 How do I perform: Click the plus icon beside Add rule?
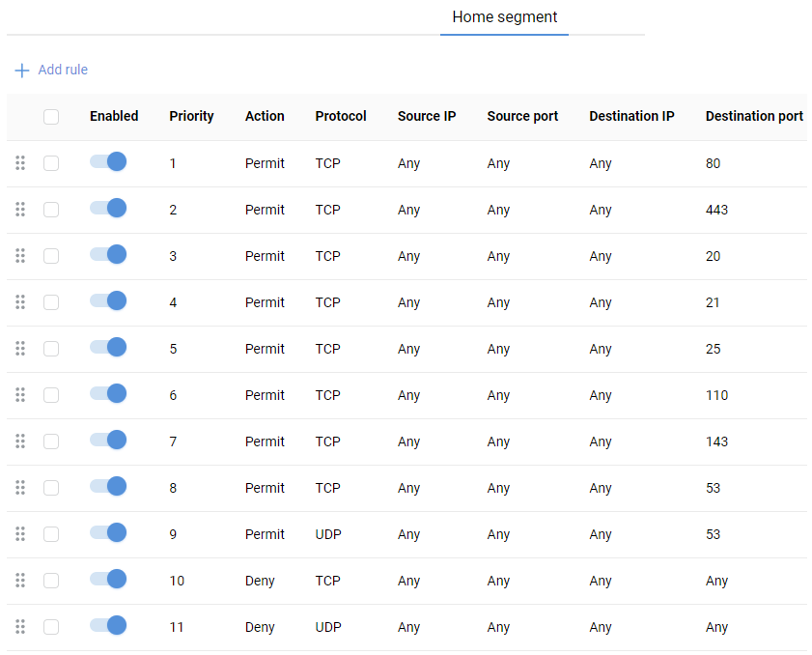(22, 71)
